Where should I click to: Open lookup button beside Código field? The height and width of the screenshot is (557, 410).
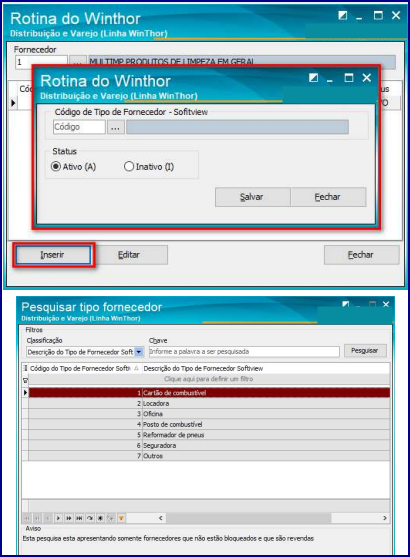pyautogui.click(x=115, y=127)
